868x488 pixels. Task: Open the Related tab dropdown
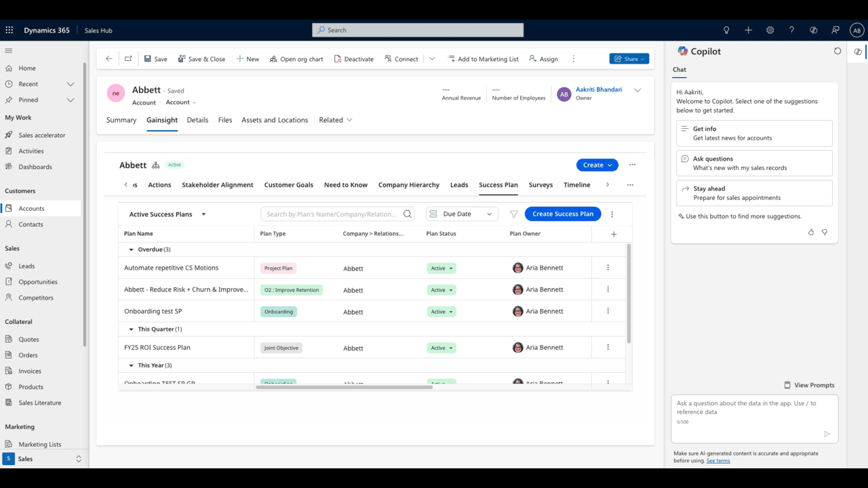(336, 120)
